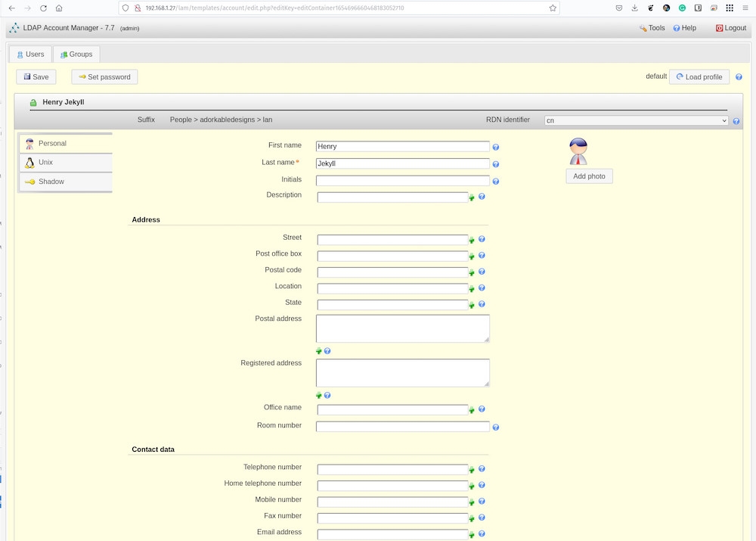Load the default profile
This screenshot has height=541, width=756.
click(x=698, y=76)
